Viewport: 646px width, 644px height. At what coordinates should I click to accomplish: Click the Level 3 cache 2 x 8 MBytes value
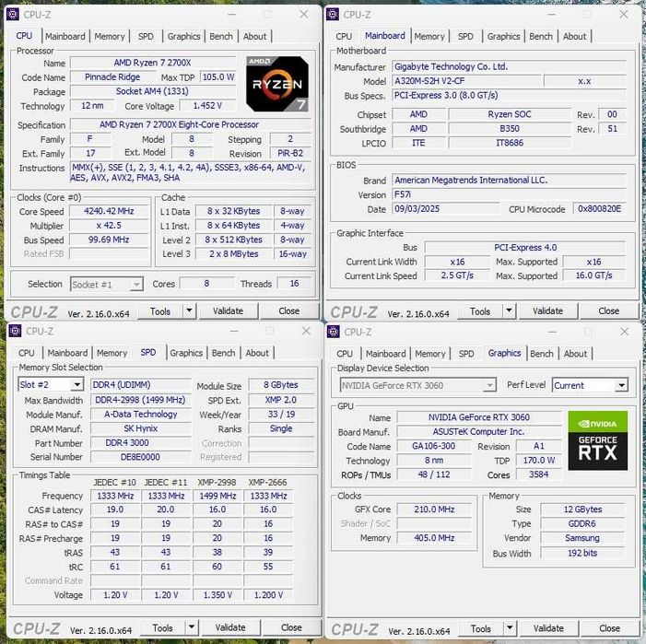(x=233, y=254)
